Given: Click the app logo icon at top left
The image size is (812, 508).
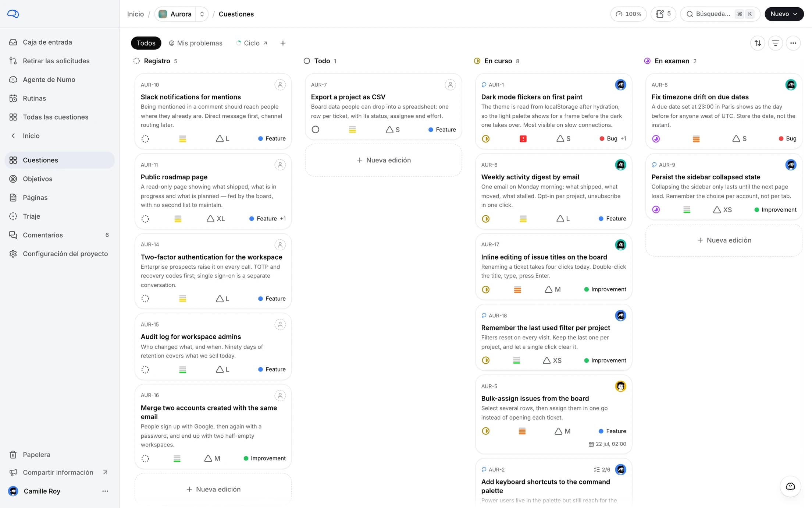Looking at the screenshot, I should pyautogui.click(x=13, y=14).
